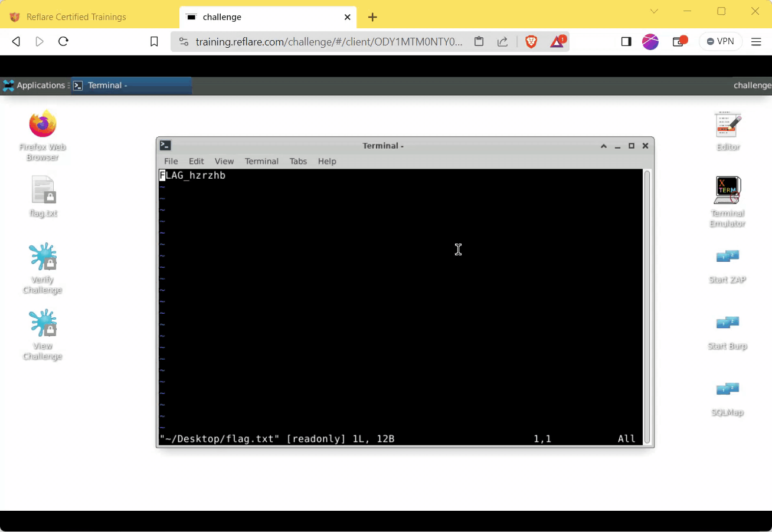Open the Terminal menu in menu bar
This screenshot has width=772, height=532.
[x=261, y=161]
